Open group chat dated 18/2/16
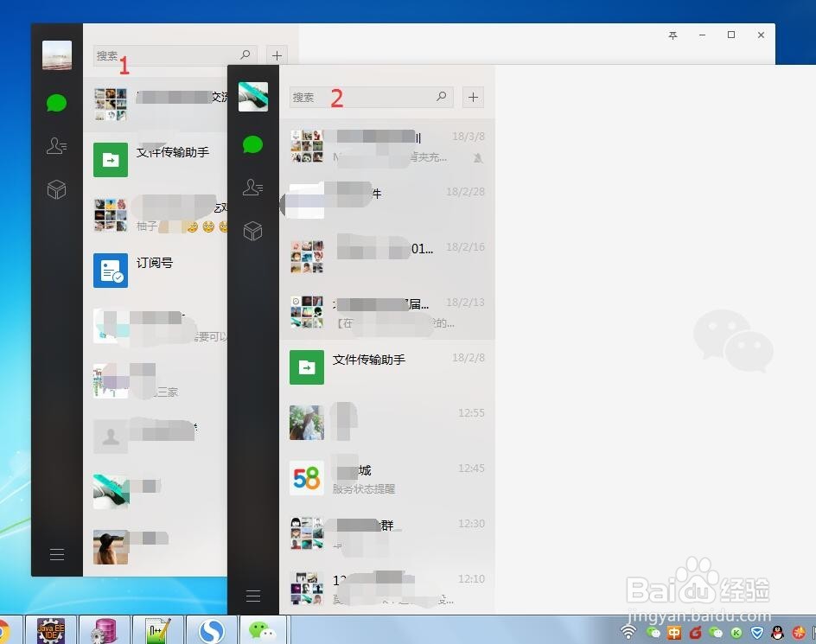 coord(386,257)
